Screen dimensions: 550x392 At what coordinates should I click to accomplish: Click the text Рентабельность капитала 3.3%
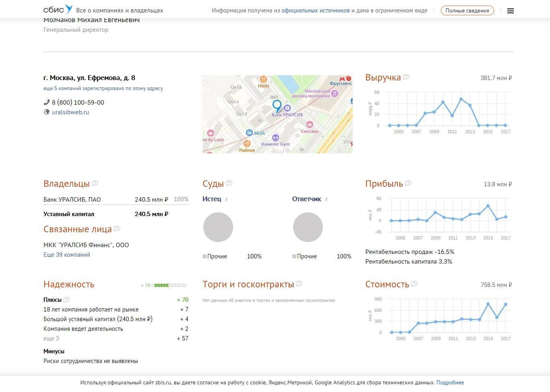pyautogui.click(x=409, y=262)
